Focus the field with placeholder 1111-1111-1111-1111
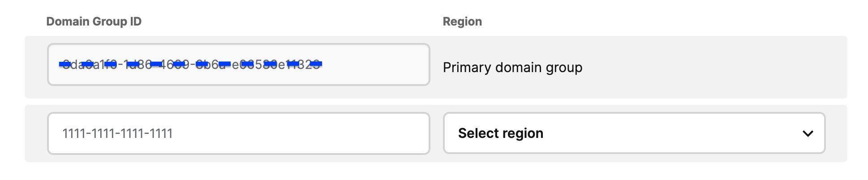868x180 pixels. click(x=238, y=133)
